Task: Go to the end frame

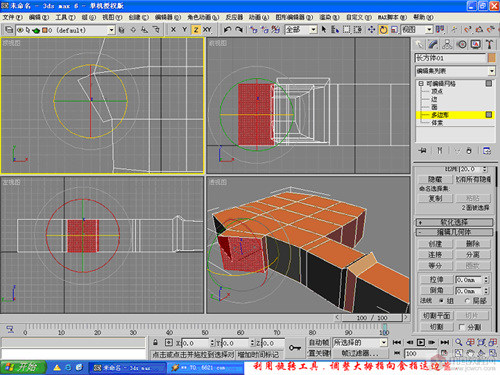Action: click(x=445, y=342)
